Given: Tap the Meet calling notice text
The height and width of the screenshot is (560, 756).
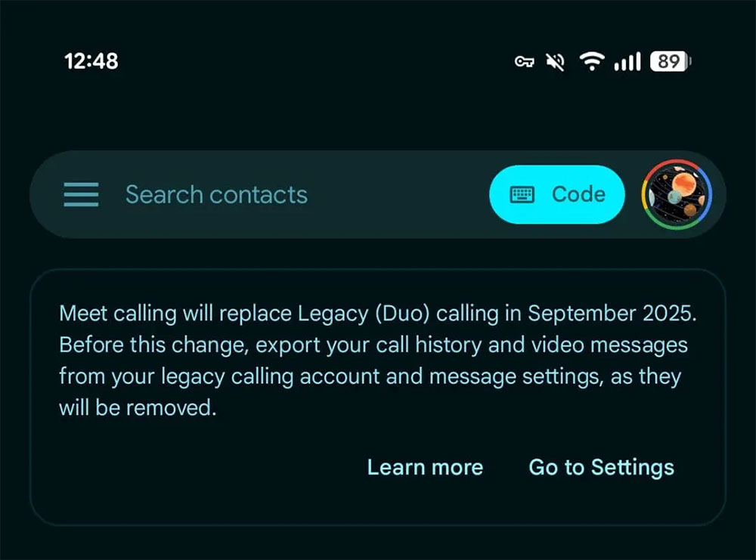Looking at the screenshot, I should (377, 360).
